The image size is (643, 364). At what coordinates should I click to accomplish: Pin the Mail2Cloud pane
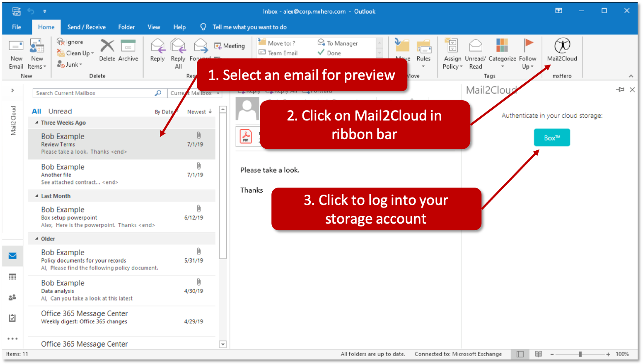tap(620, 89)
